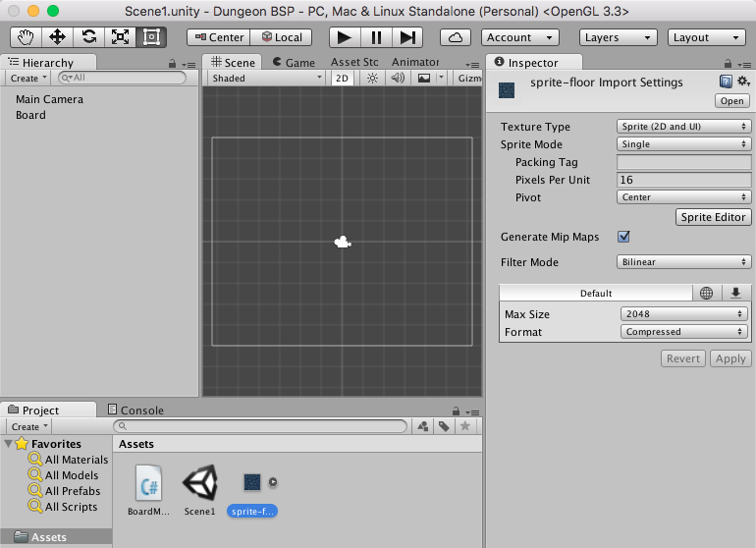Open Hierarchy Create dropdown

pyautogui.click(x=28, y=79)
